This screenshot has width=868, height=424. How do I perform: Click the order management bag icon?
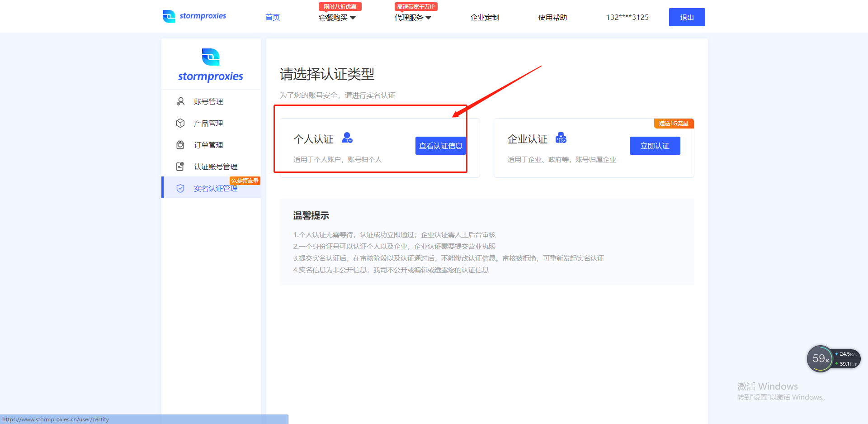click(x=180, y=145)
